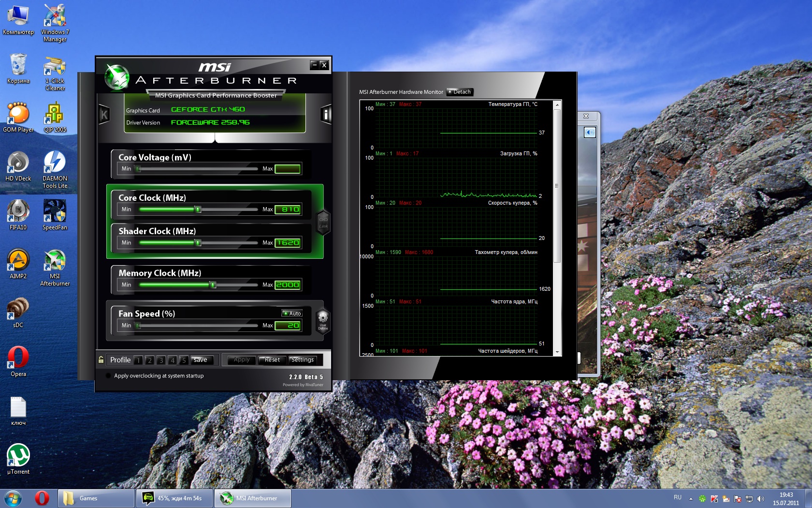Select profile slot 2
Image resolution: width=812 pixels, height=508 pixels.
click(x=150, y=360)
